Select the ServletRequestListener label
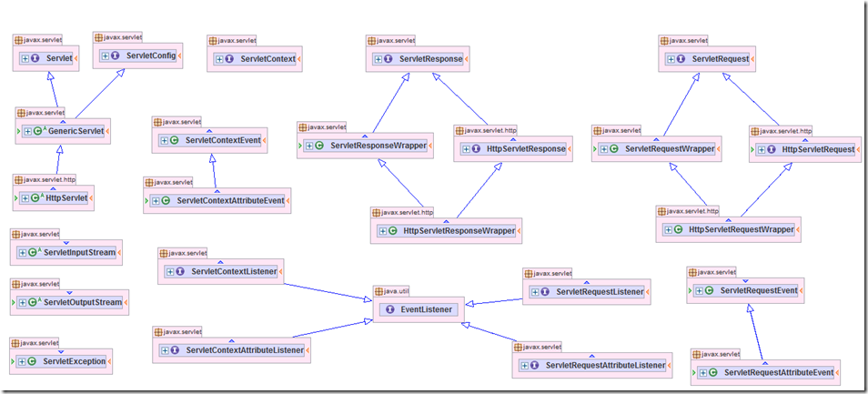 (x=600, y=291)
